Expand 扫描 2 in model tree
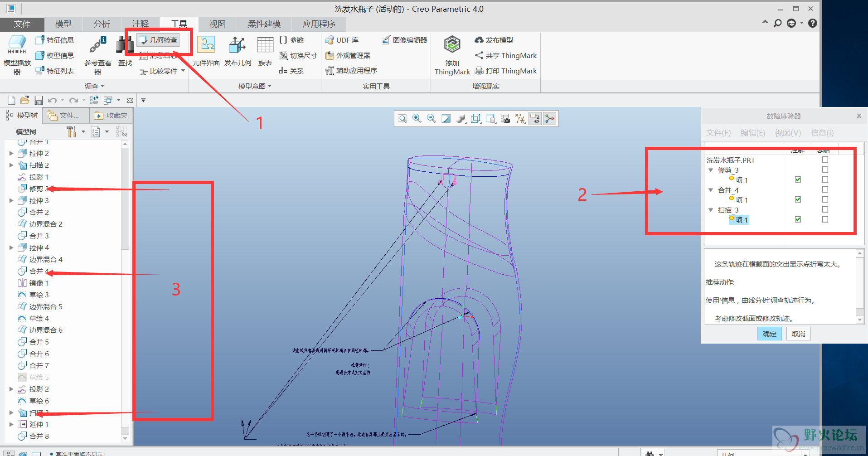The image size is (868, 456). (11, 165)
